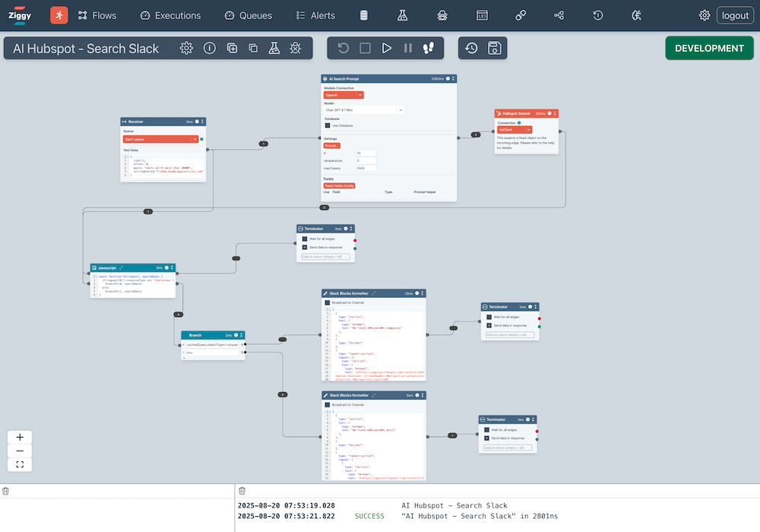Open flow settings gear beside flow title
This screenshot has height=532, width=760.
[x=186, y=48]
